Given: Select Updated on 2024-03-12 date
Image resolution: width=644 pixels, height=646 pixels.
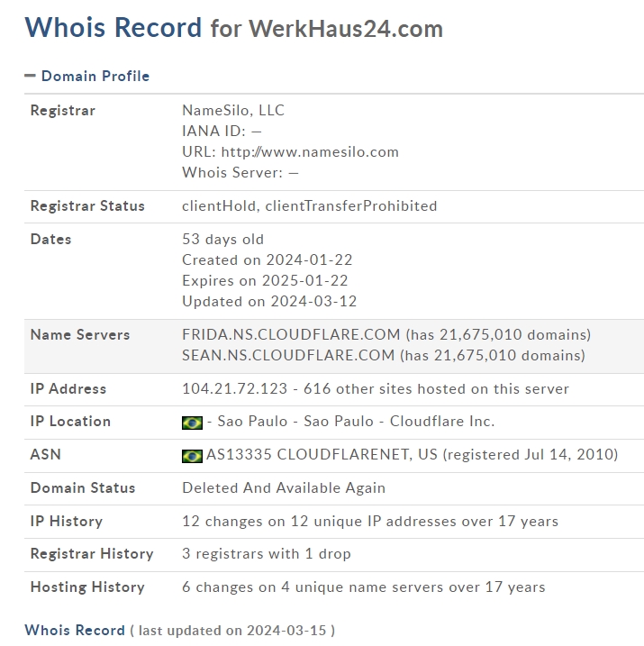Looking at the screenshot, I should point(269,301).
